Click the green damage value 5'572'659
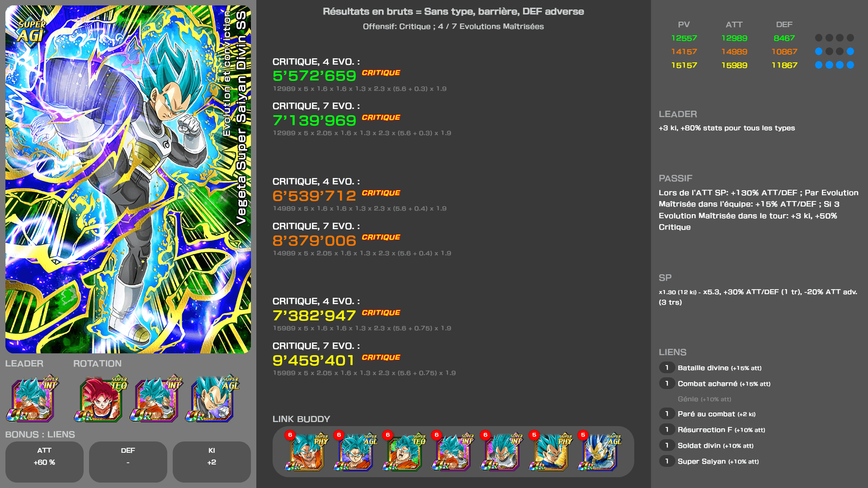 click(314, 75)
